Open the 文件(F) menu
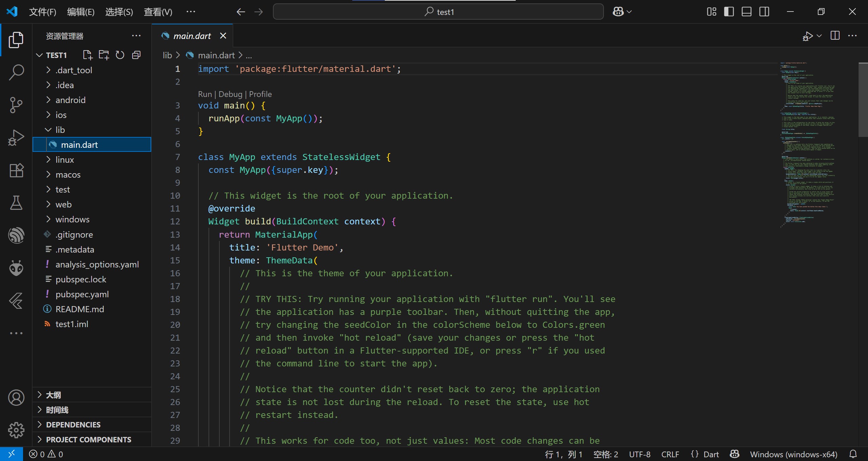This screenshot has width=868, height=461. pos(42,12)
